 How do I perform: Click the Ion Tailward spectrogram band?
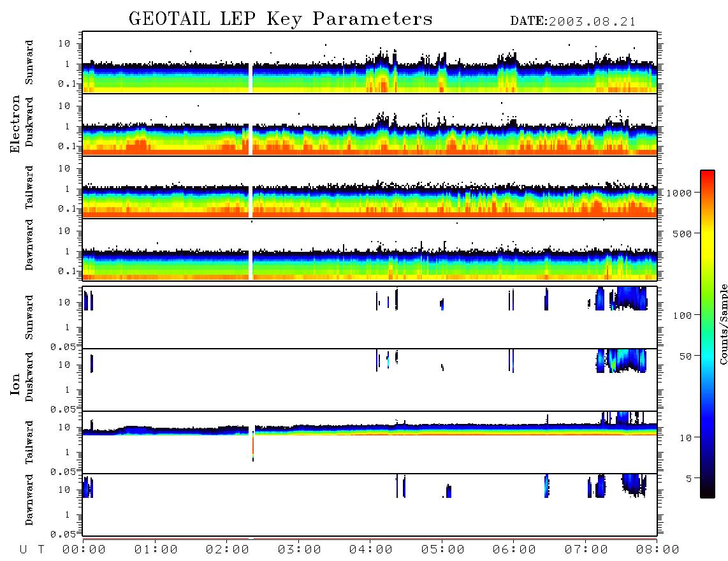tap(370, 430)
